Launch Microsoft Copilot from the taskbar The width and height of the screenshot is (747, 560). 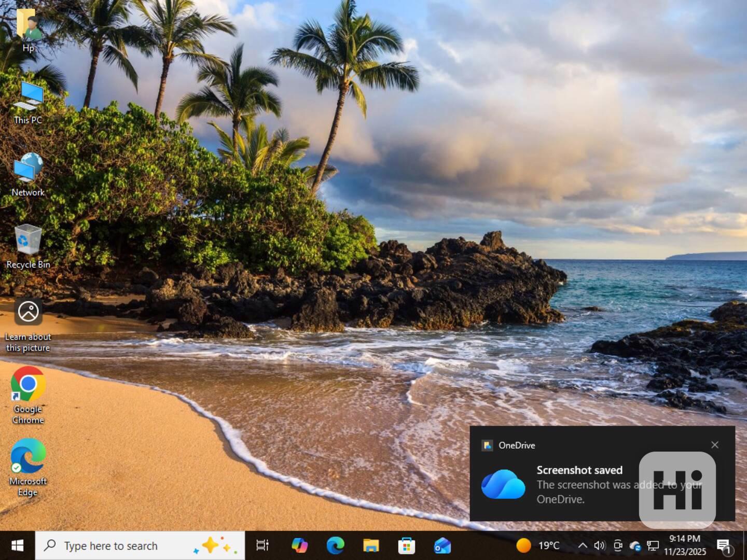click(299, 545)
